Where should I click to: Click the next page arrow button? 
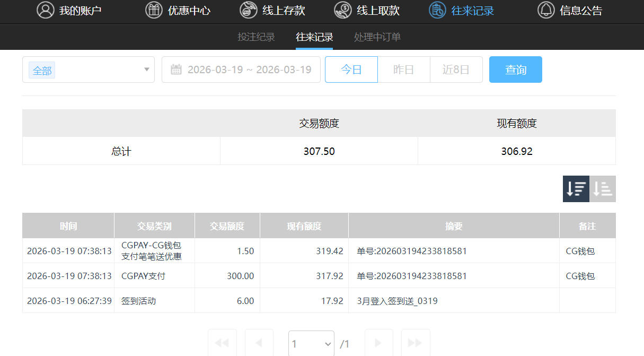378,344
